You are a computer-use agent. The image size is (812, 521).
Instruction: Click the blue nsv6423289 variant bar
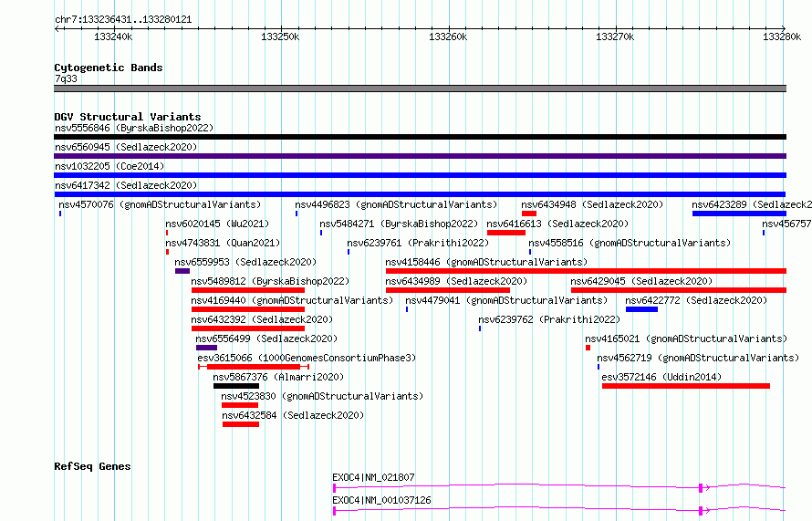(740, 214)
